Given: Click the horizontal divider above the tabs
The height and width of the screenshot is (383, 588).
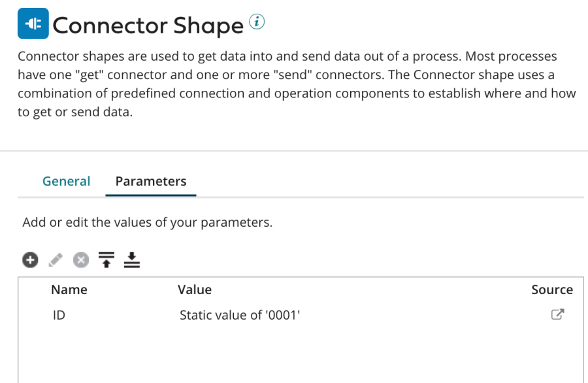Looking at the screenshot, I should 294,151.
